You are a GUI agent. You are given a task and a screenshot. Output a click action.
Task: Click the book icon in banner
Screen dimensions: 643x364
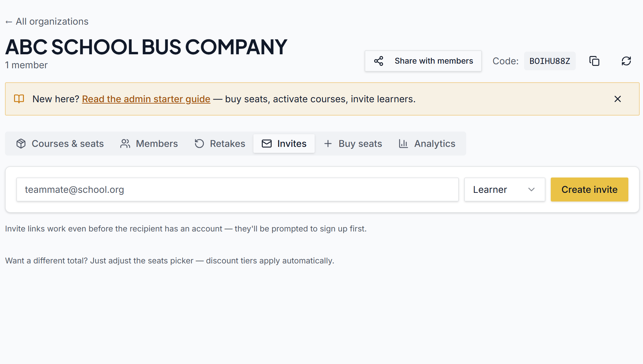click(x=19, y=99)
